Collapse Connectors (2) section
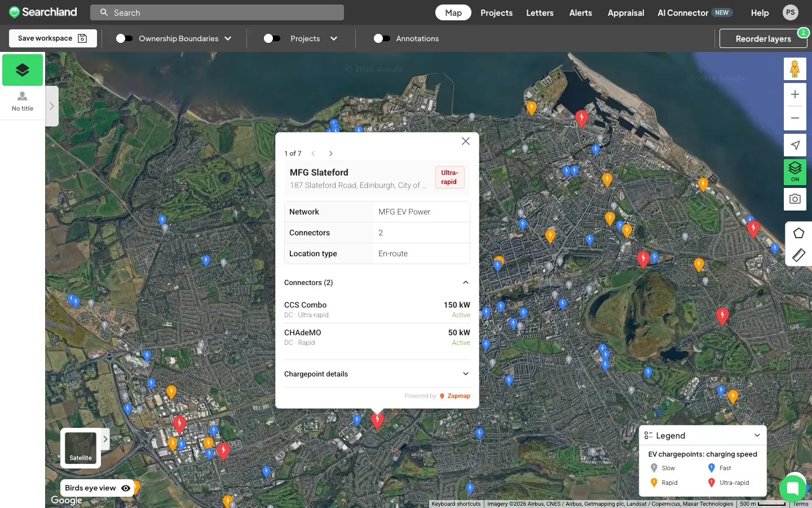 pos(466,283)
